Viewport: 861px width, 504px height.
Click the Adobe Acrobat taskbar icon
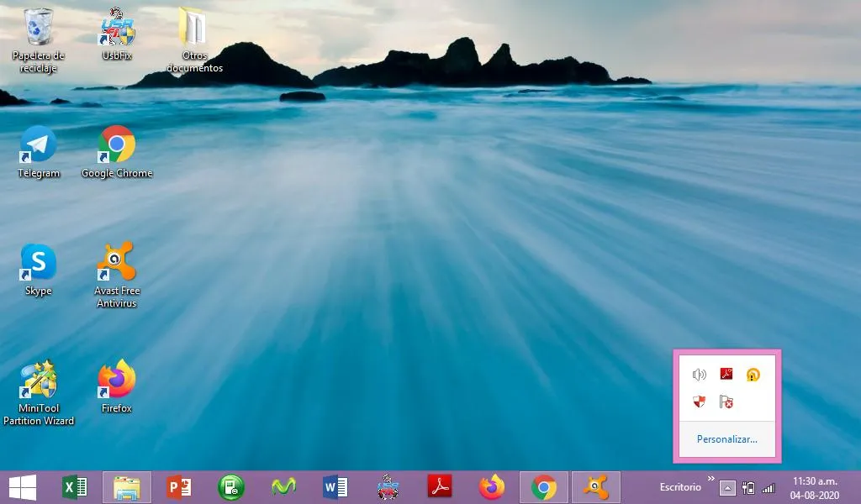[x=440, y=487]
